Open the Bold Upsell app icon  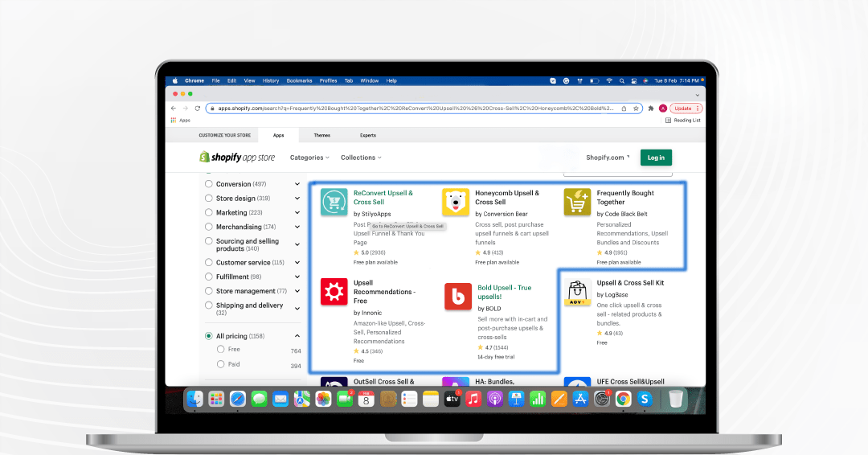(x=458, y=297)
